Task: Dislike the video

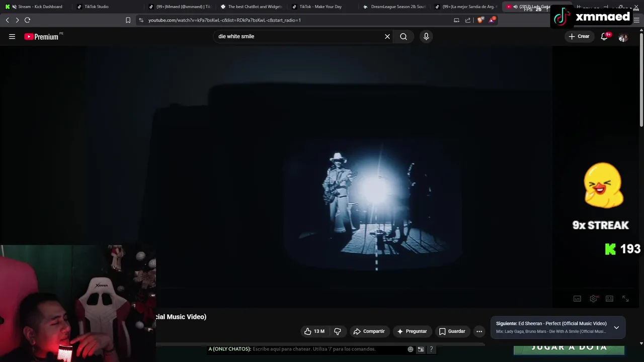Action: [x=338, y=331]
